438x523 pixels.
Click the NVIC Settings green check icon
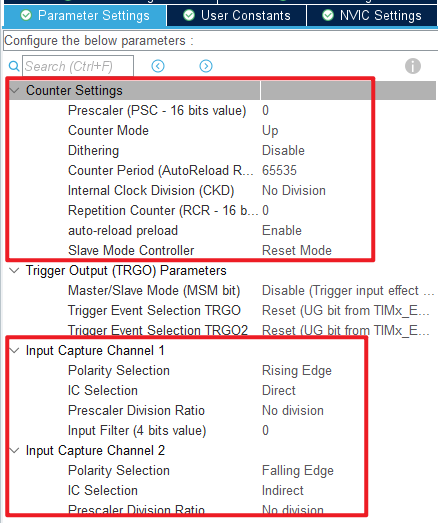328,15
